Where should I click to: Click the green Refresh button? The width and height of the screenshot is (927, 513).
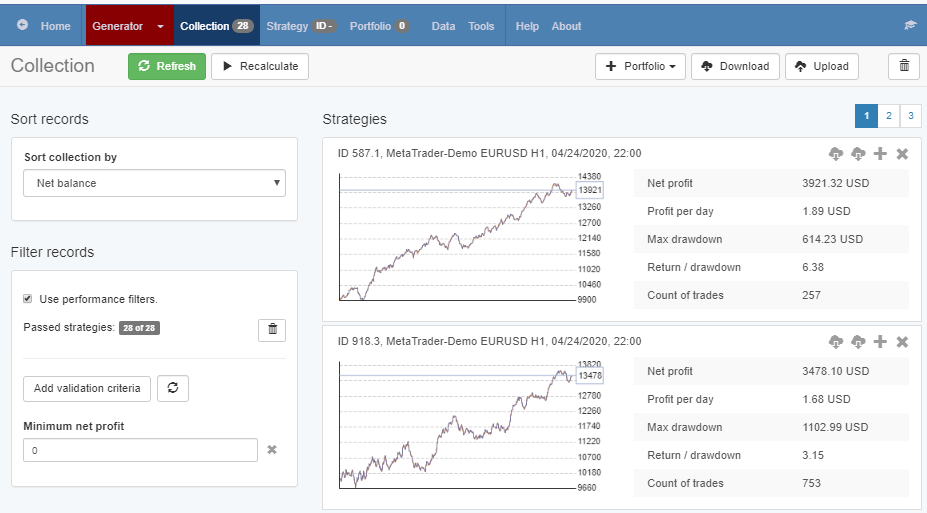167,66
